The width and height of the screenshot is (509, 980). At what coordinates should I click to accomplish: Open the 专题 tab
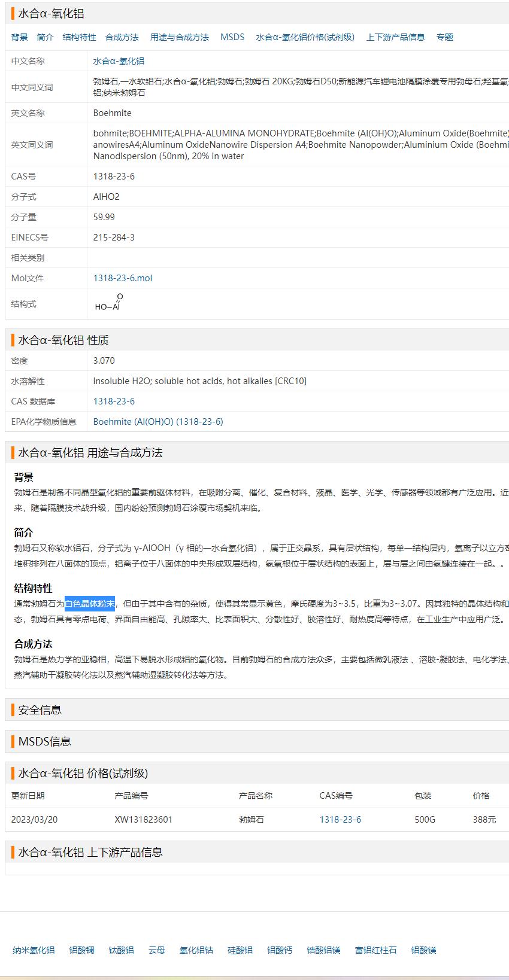pyautogui.click(x=444, y=37)
